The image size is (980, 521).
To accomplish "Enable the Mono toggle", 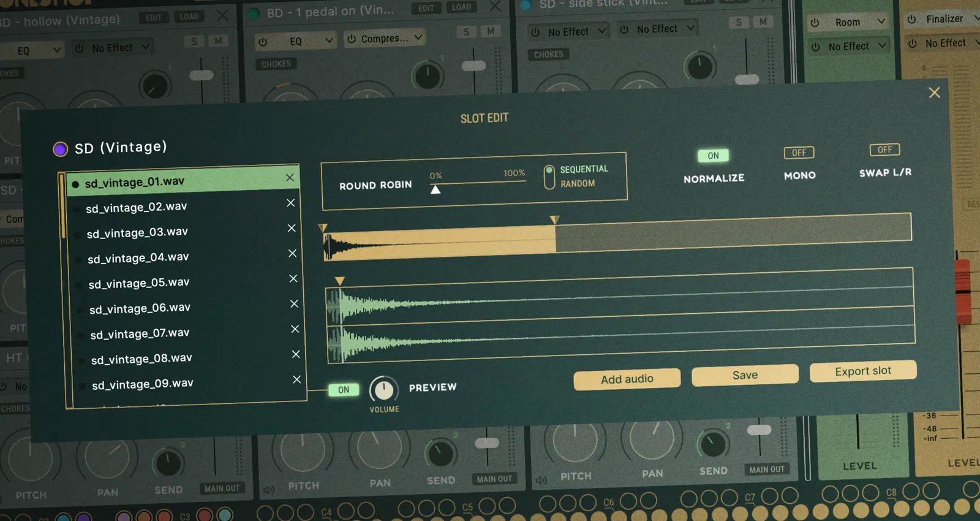I will point(799,153).
